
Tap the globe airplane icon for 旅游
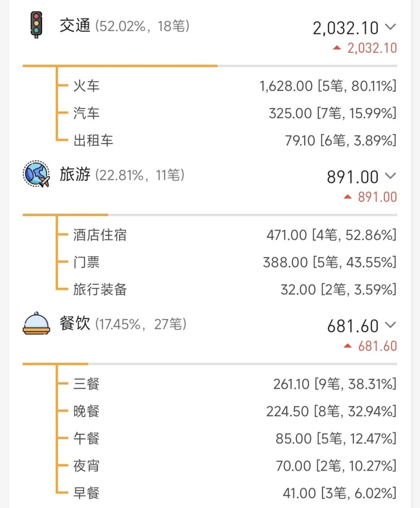[36, 174]
